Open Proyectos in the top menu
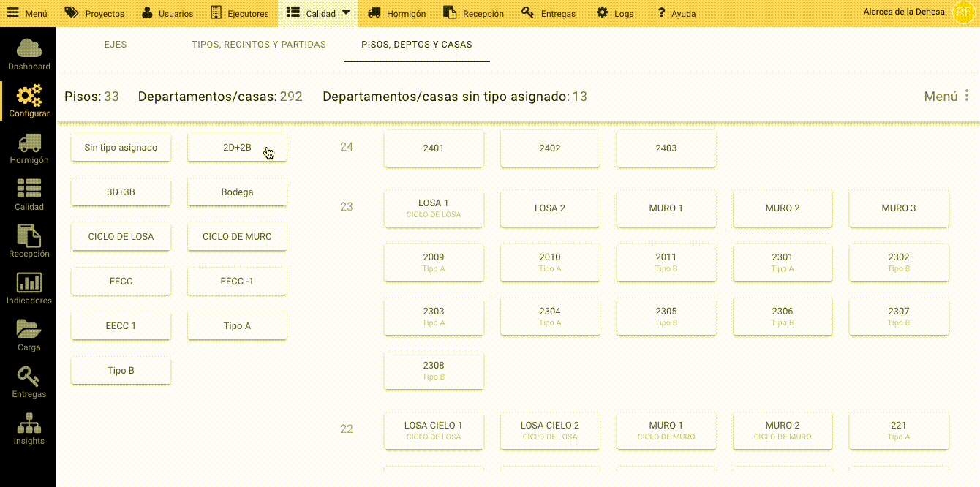This screenshot has width=980, height=487. [94, 13]
